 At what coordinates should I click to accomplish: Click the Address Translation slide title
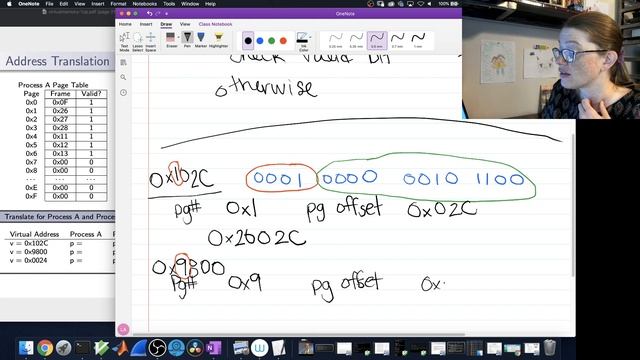click(x=58, y=61)
